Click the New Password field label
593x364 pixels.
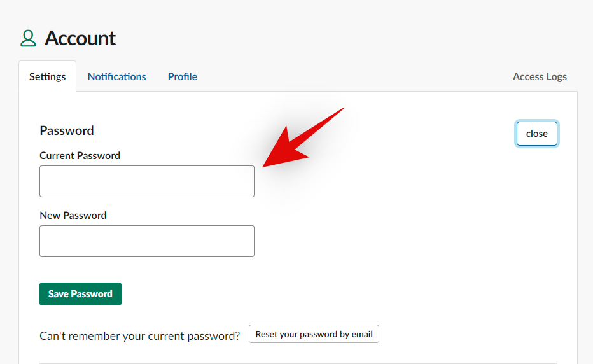click(x=73, y=215)
